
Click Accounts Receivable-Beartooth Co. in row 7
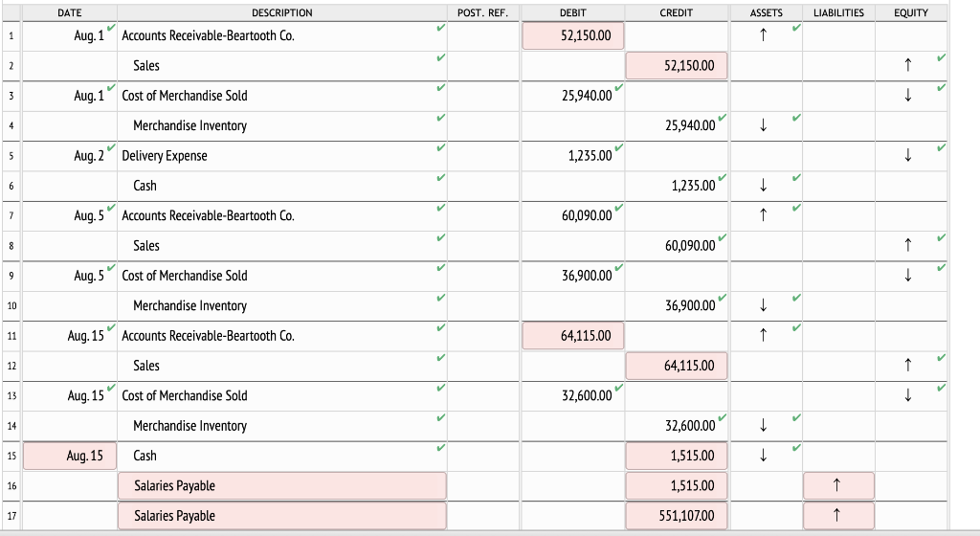pyautogui.click(x=208, y=215)
